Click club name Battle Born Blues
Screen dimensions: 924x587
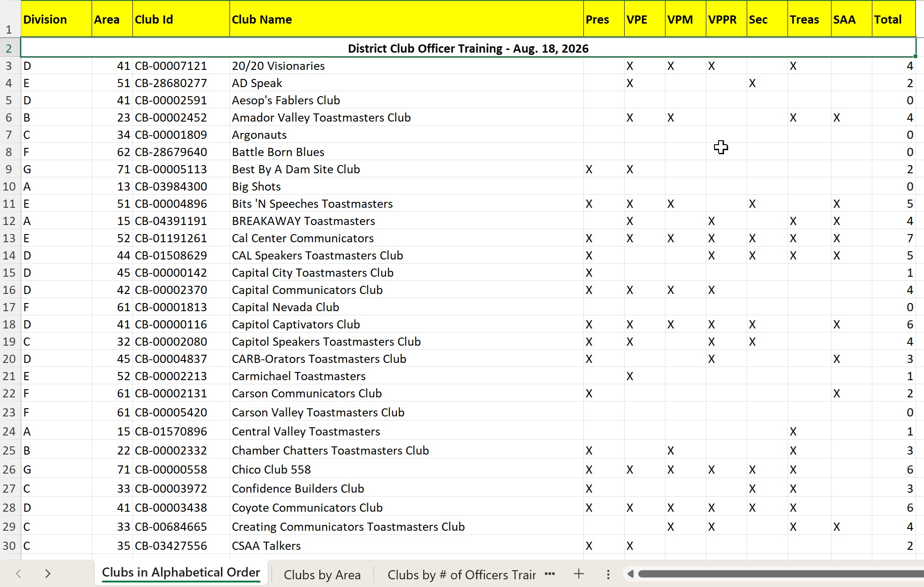pyautogui.click(x=278, y=152)
